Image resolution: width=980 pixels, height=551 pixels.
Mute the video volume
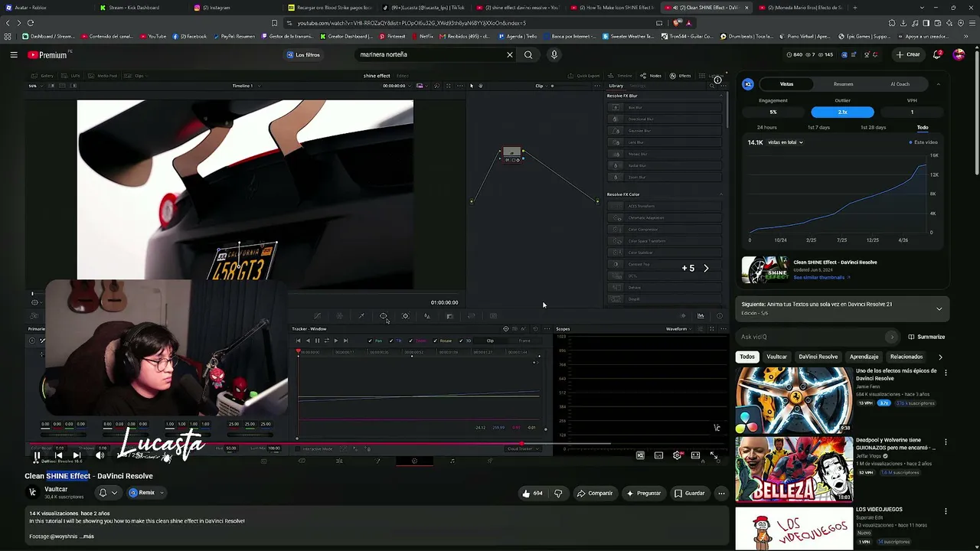click(x=100, y=455)
